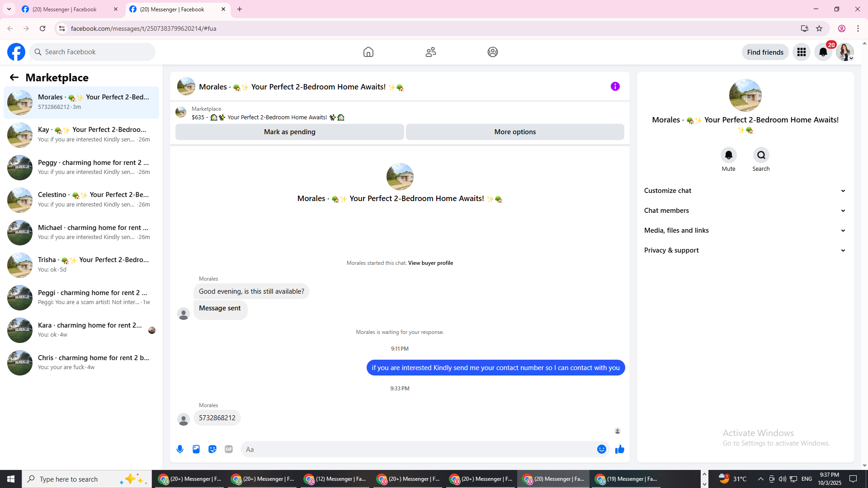The image size is (868, 488).
Task: Open the Groups icon in top navigation
Action: tap(493, 52)
